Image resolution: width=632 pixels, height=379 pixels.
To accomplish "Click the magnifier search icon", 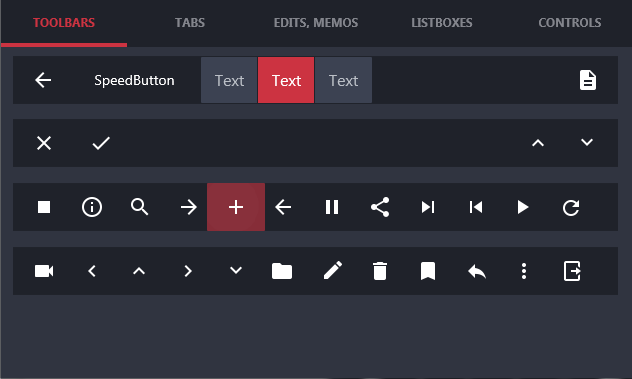I will (139, 207).
